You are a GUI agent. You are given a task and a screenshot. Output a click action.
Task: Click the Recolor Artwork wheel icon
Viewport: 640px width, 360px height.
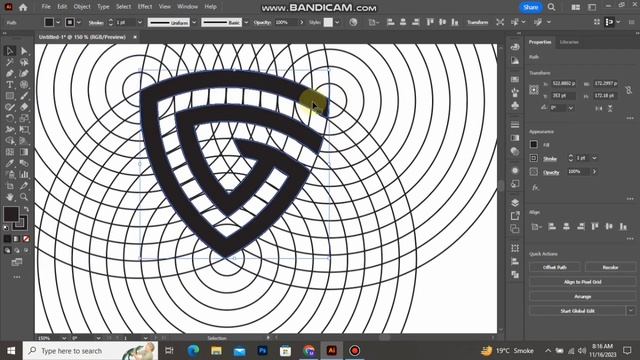tap(353, 22)
